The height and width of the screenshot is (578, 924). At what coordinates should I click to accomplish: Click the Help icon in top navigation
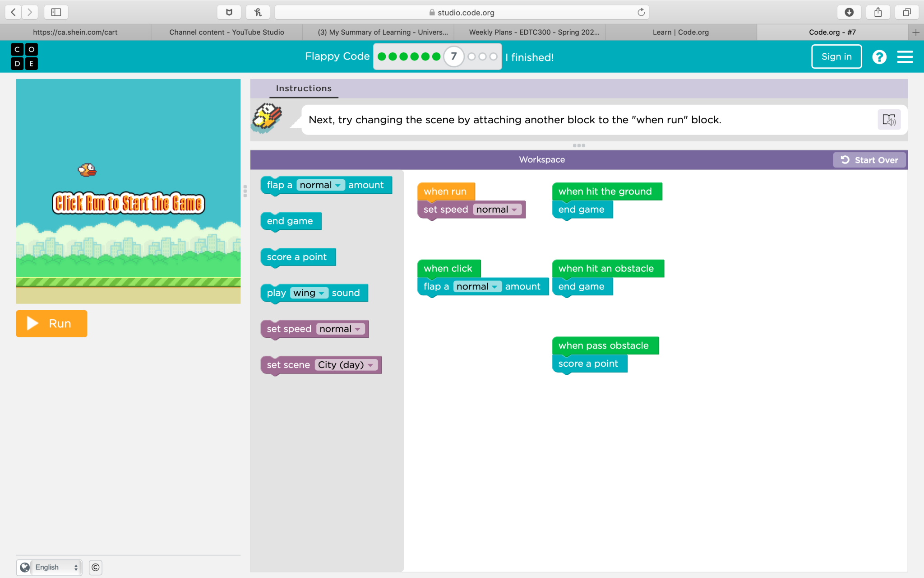coord(879,56)
